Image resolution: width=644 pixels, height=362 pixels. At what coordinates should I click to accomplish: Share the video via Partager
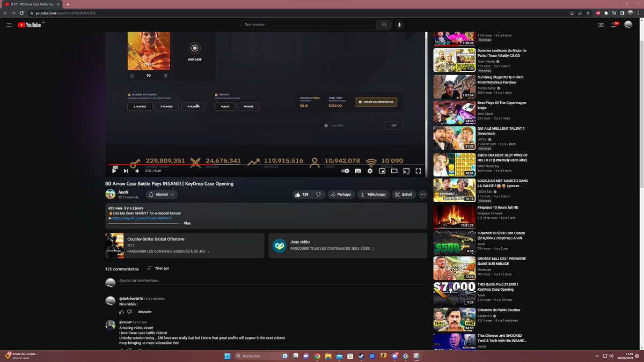[x=341, y=194]
